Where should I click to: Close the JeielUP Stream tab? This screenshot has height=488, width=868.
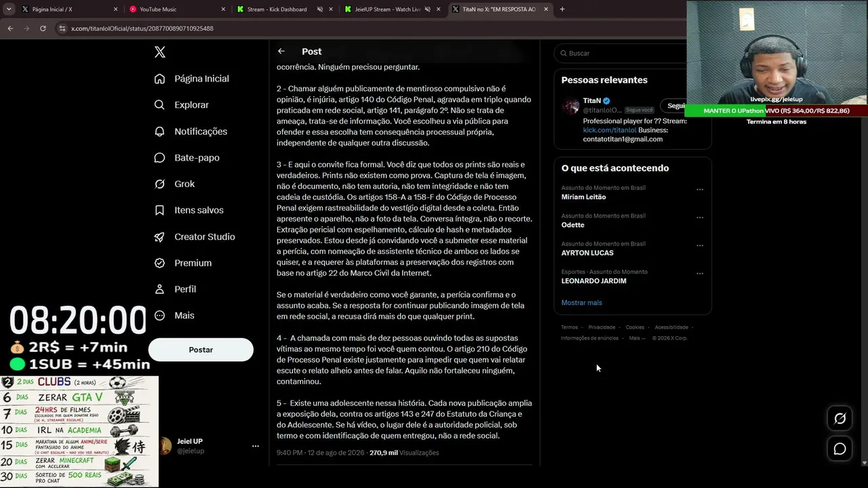(x=437, y=9)
